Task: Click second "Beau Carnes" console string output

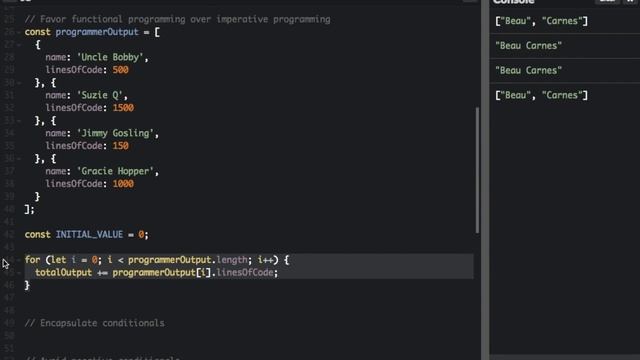Action: [x=528, y=71]
